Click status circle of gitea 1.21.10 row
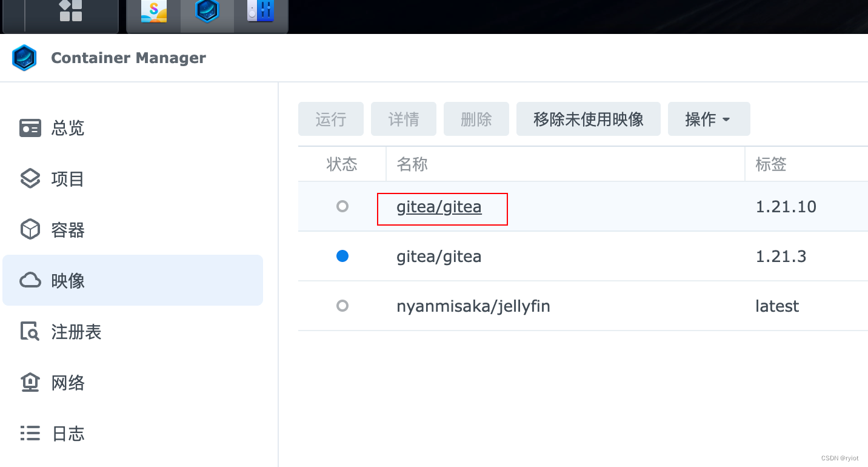Screen dimensions: 868x467 pyautogui.click(x=342, y=207)
